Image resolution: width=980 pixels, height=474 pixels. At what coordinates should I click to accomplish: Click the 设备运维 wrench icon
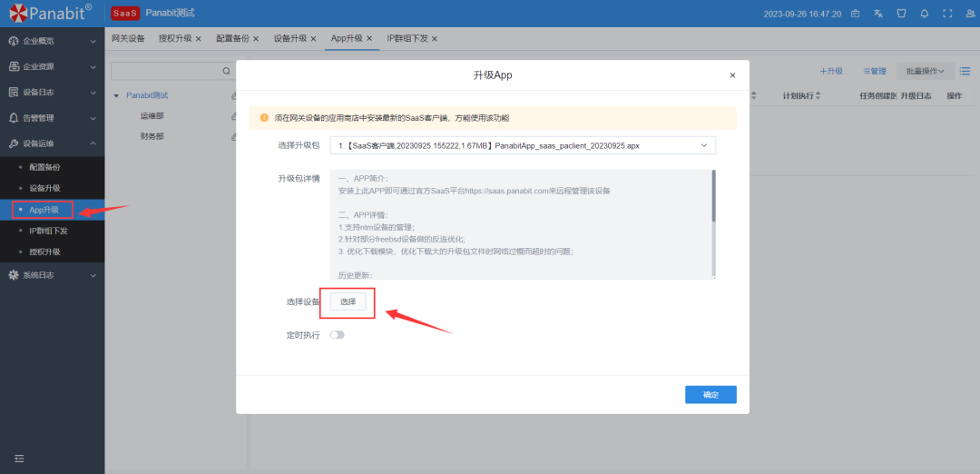coord(13,143)
